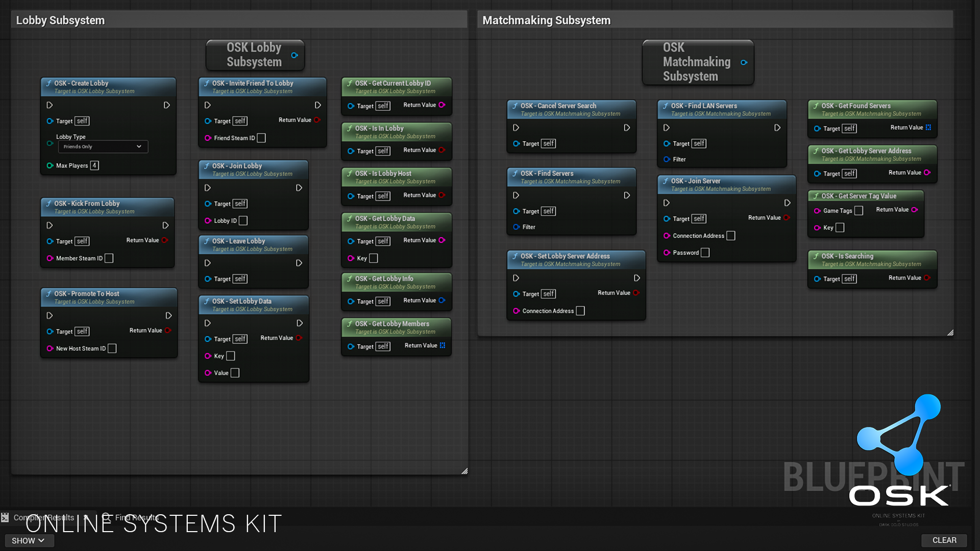Enable the Password checkbox on Join Server node
This screenshot has width=980, height=551.
tap(705, 253)
